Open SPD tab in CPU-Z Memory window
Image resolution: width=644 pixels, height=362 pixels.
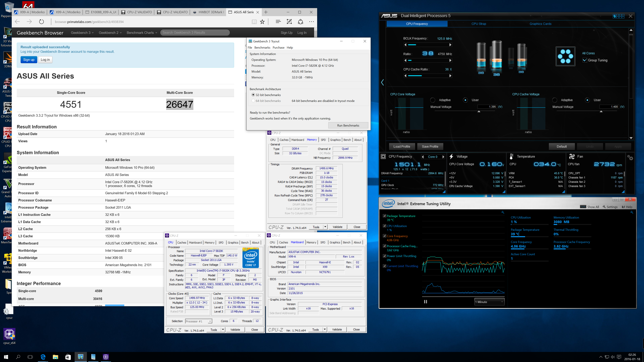(x=323, y=140)
